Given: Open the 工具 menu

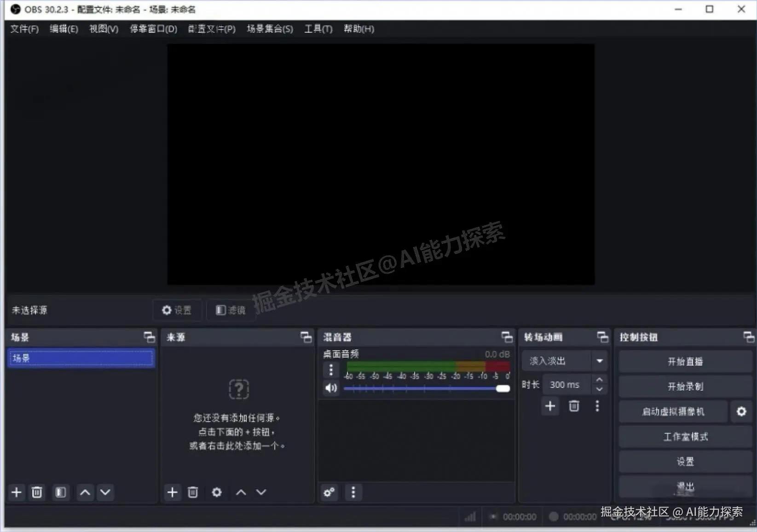Looking at the screenshot, I should pyautogui.click(x=318, y=29).
